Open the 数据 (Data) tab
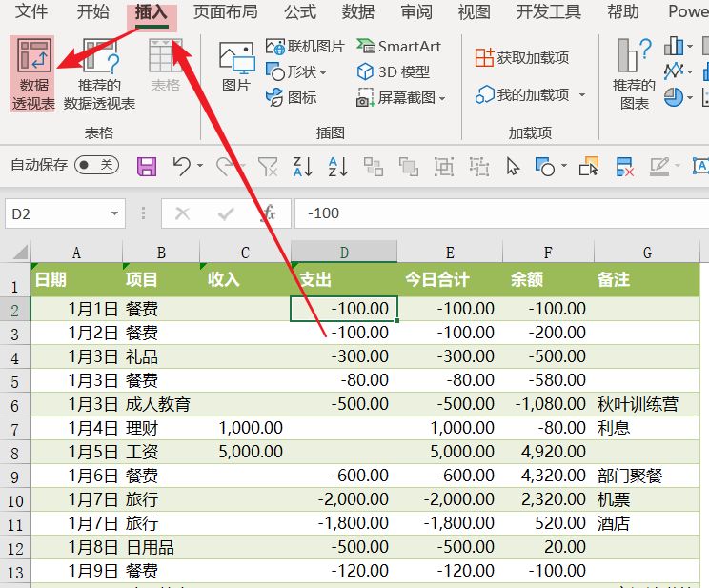This screenshot has width=709, height=588. [x=358, y=11]
